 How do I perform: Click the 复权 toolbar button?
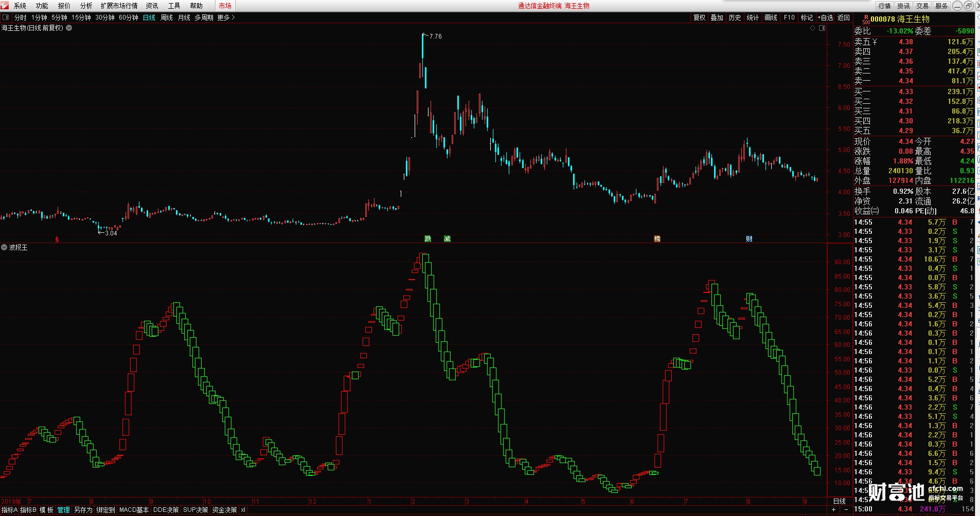700,17
